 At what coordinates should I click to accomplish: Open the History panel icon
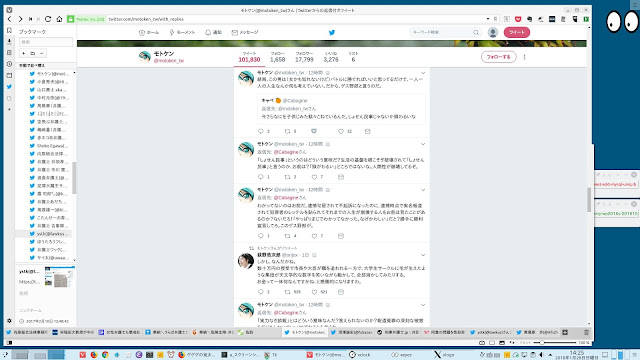[x=9, y=64]
